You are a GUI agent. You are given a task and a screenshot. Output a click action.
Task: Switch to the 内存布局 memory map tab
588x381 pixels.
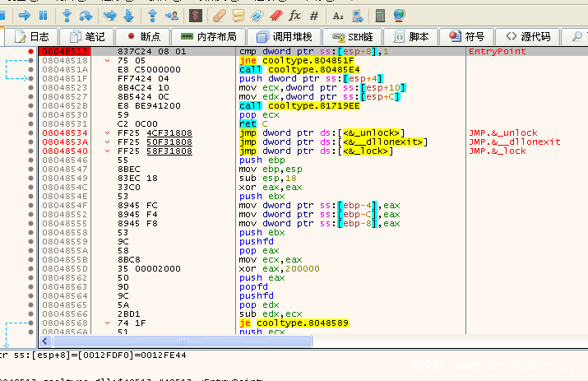tap(208, 37)
